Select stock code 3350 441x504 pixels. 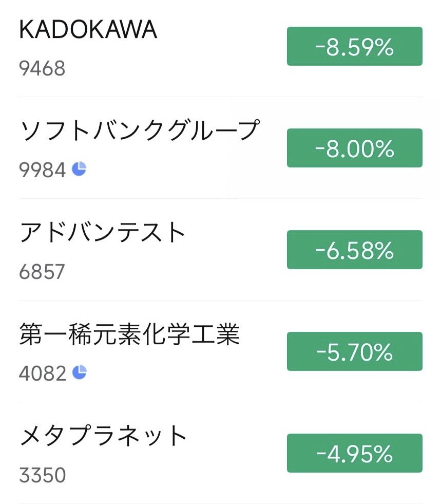click(42, 475)
